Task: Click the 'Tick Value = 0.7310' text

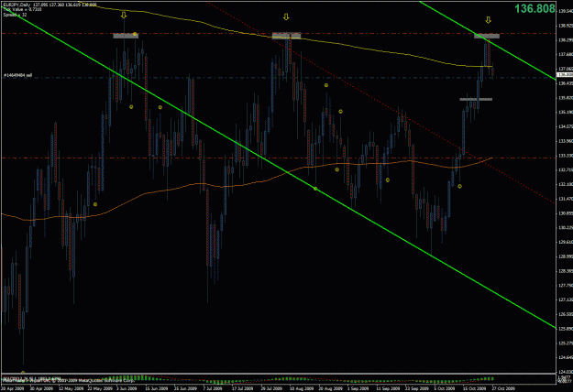Action: click(x=22, y=9)
